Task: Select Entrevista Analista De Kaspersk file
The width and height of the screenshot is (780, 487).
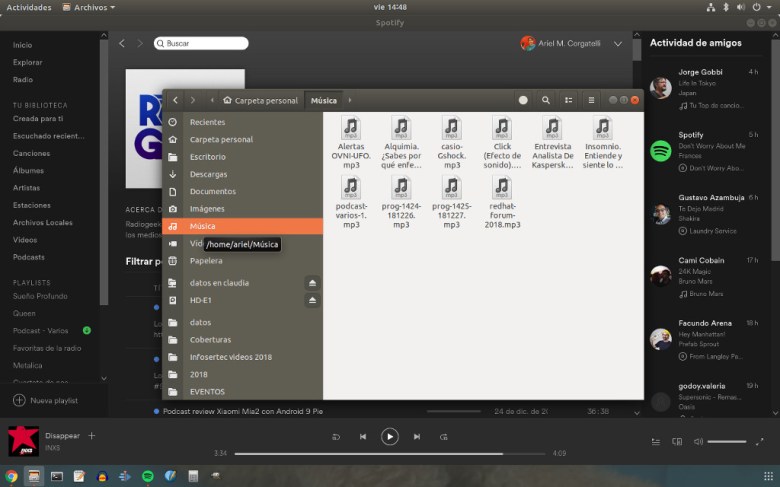Action: [552, 142]
